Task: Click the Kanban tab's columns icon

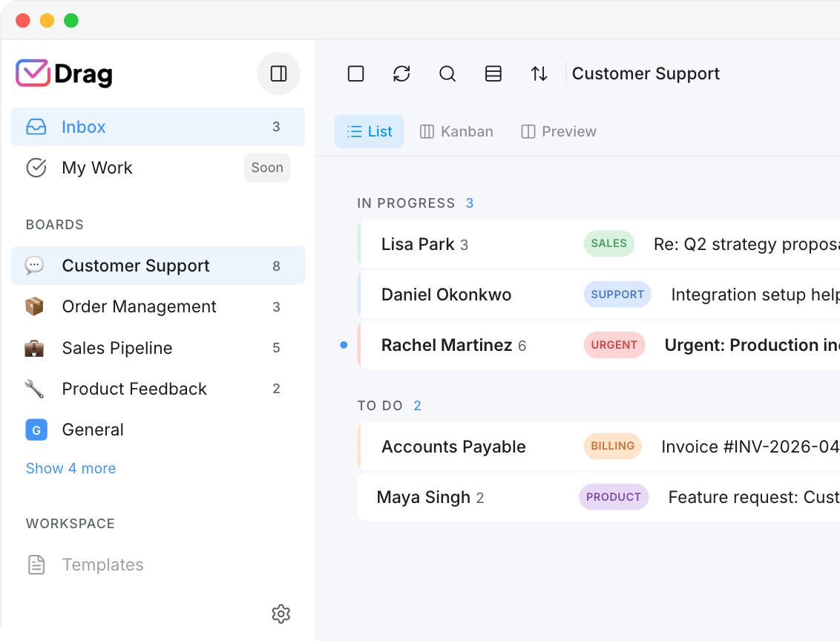Action: coord(427,131)
